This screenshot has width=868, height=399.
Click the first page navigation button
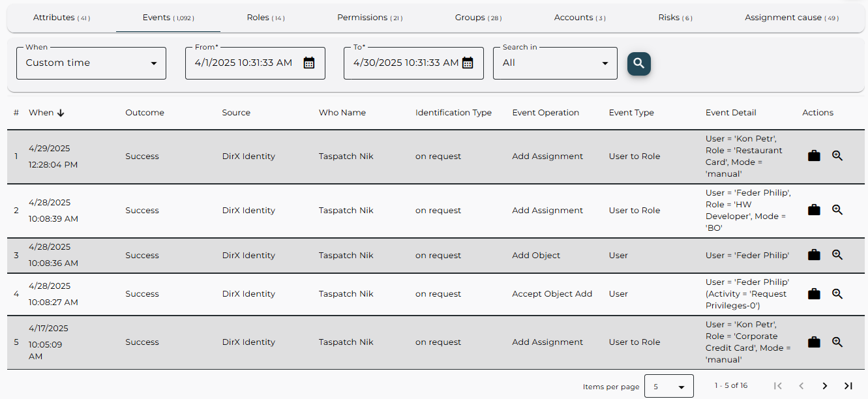click(x=777, y=385)
